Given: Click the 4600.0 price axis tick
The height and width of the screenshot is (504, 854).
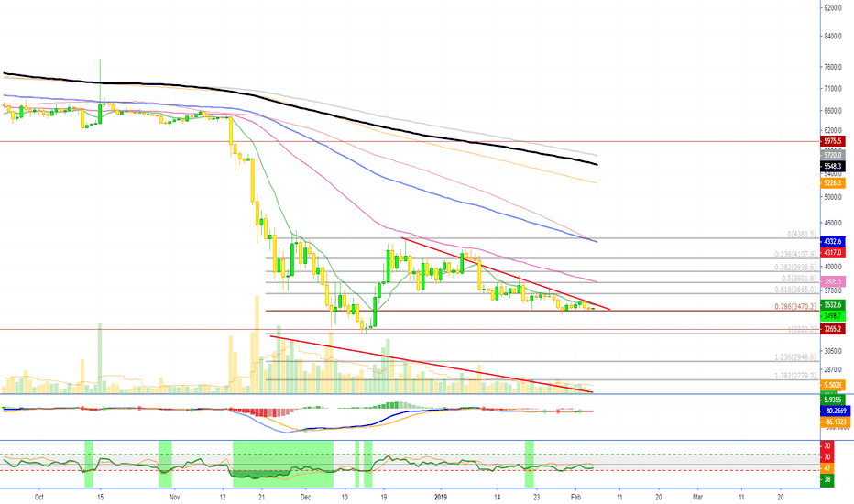Looking at the screenshot, I should point(833,223).
